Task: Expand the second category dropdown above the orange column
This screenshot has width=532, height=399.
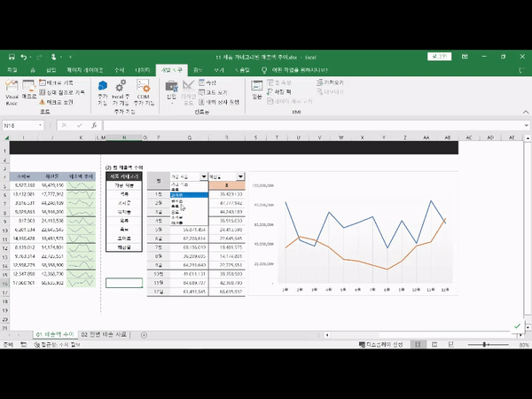Action: 240,177
